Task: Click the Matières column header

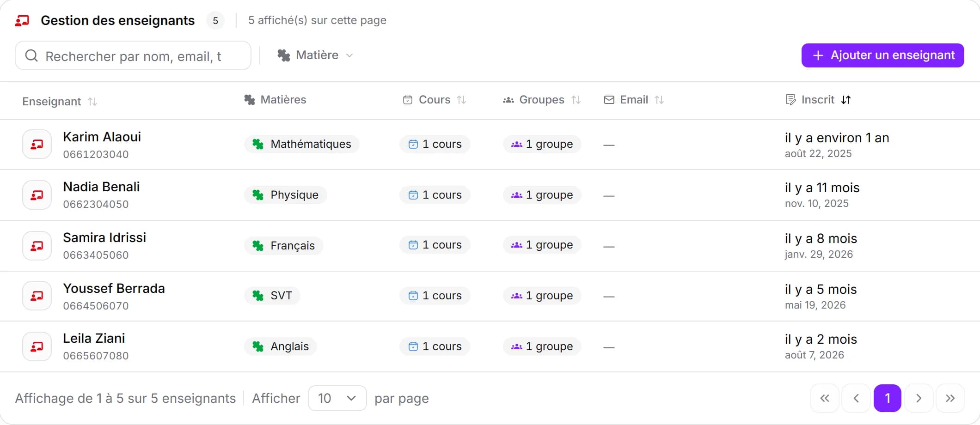Action: (x=275, y=100)
